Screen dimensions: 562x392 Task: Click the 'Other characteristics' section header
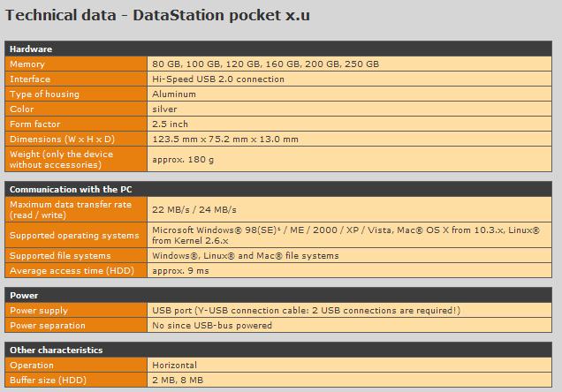(278, 350)
